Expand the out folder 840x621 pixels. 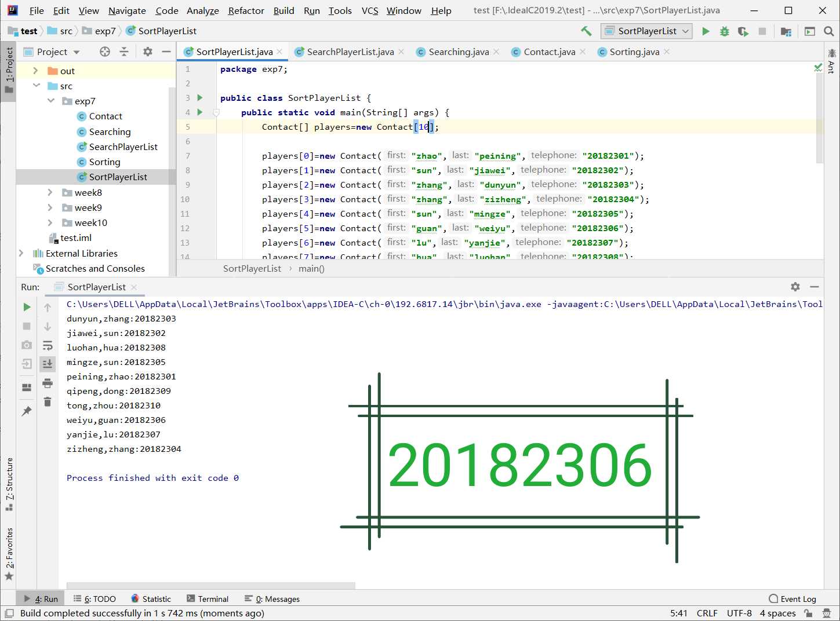pyautogui.click(x=35, y=71)
